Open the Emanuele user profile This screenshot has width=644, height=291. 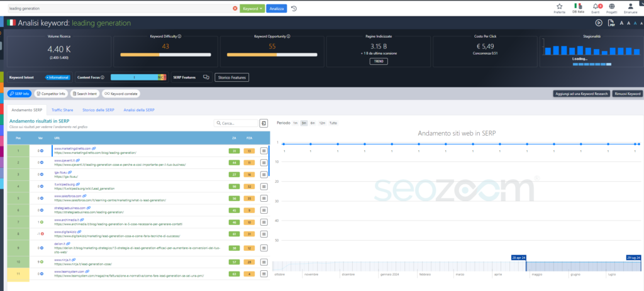click(x=630, y=8)
